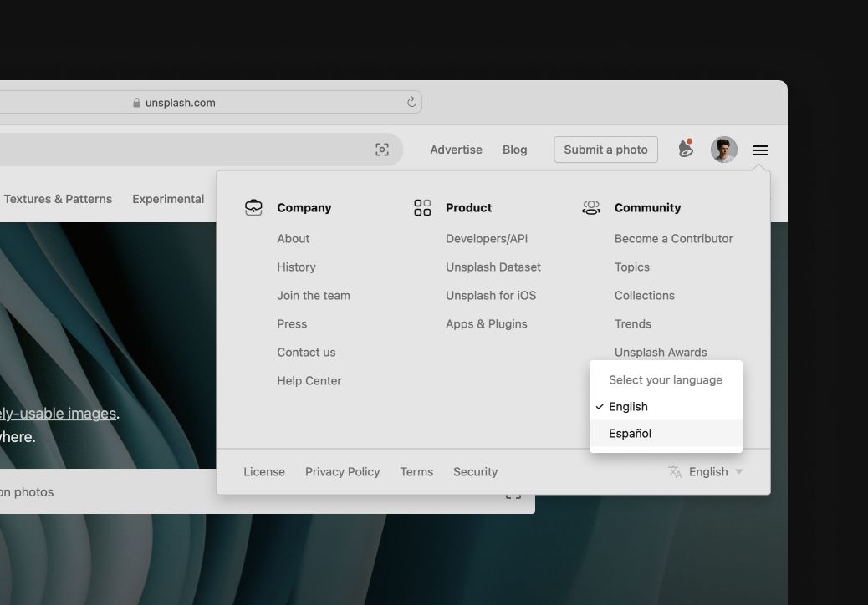The height and width of the screenshot is (605, 868).
Task: Open the History link
Action: tap(297, 267)
